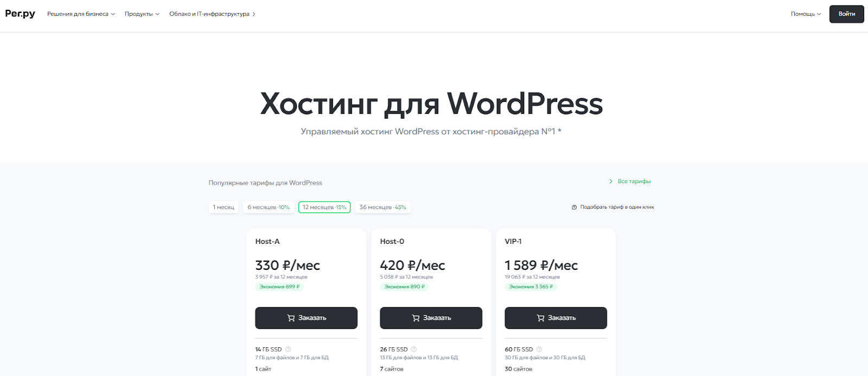Order the Host-0 plan with Заказать
Image resolution: width=868 pixels, height=376 pixels.
click(431, 318)
